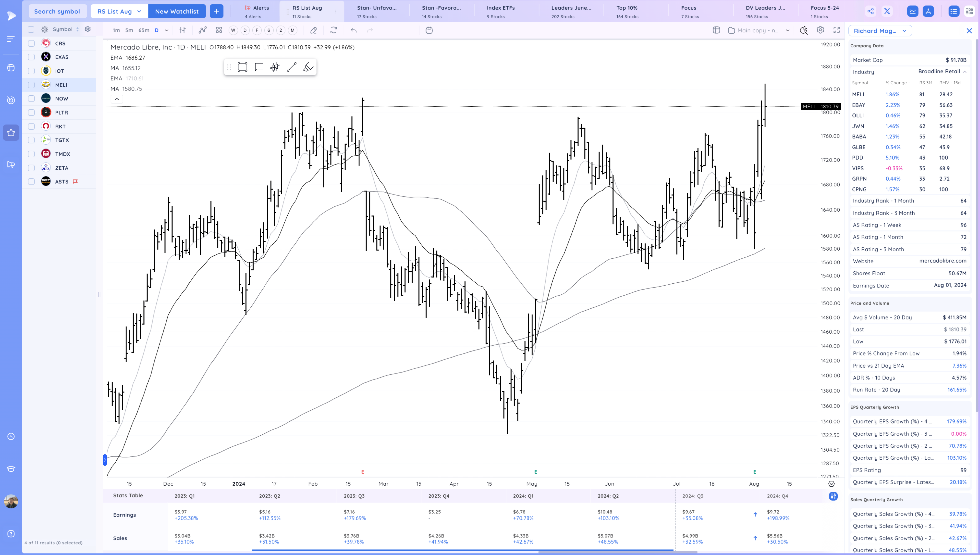Screen dimensions: 980x555
Task: Click the share icon in header
Action: pyautogui.click(x=870, y=11)
